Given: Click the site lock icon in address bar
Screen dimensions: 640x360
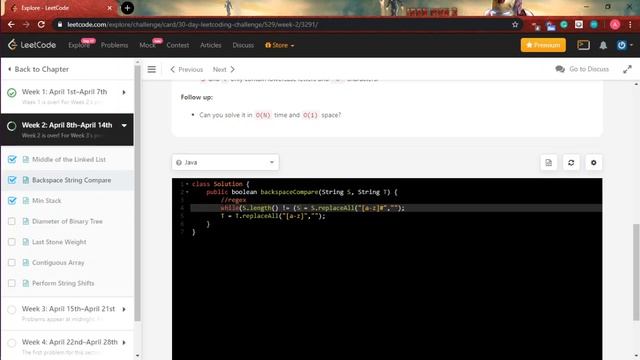Looking at the screenshot, I should tap(60, 24).
